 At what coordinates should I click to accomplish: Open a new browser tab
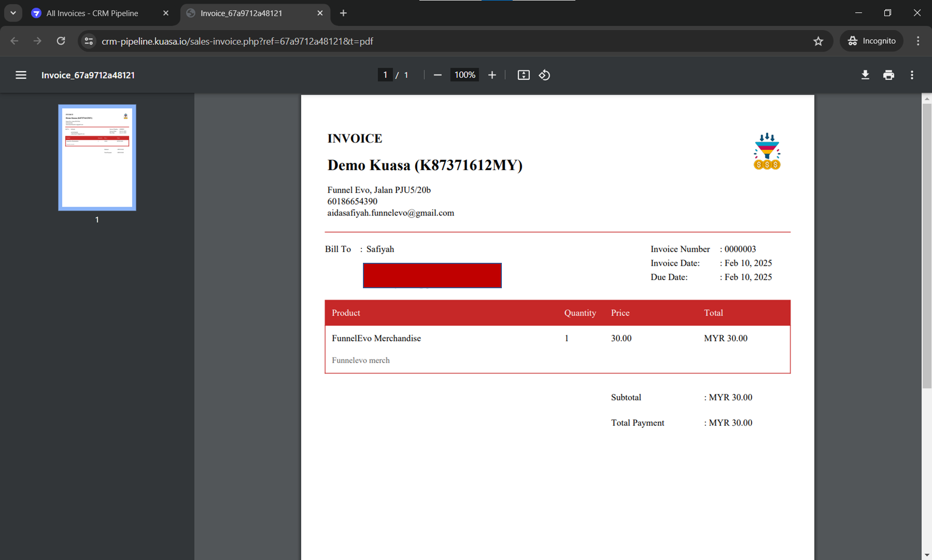pyautogui.click(x=343, y=13)
